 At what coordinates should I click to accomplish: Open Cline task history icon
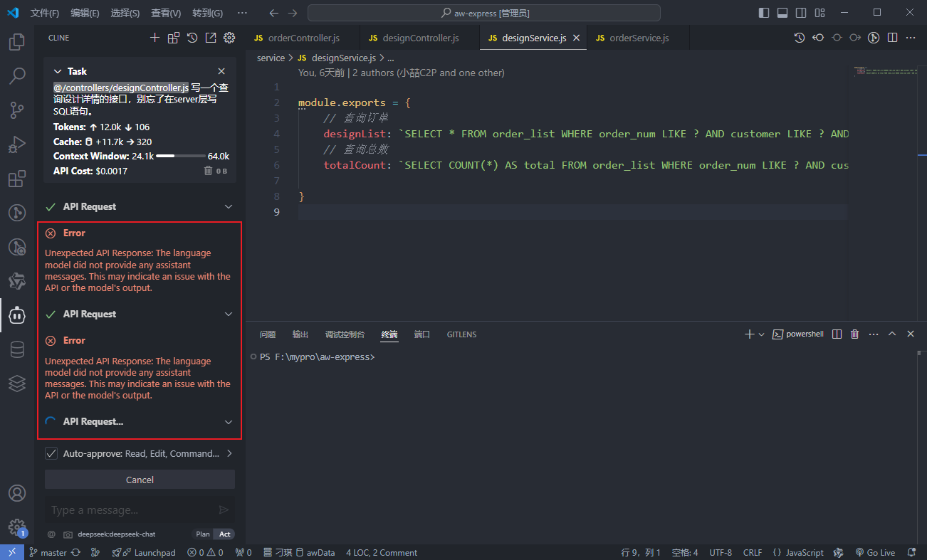[x=192, y=38]
